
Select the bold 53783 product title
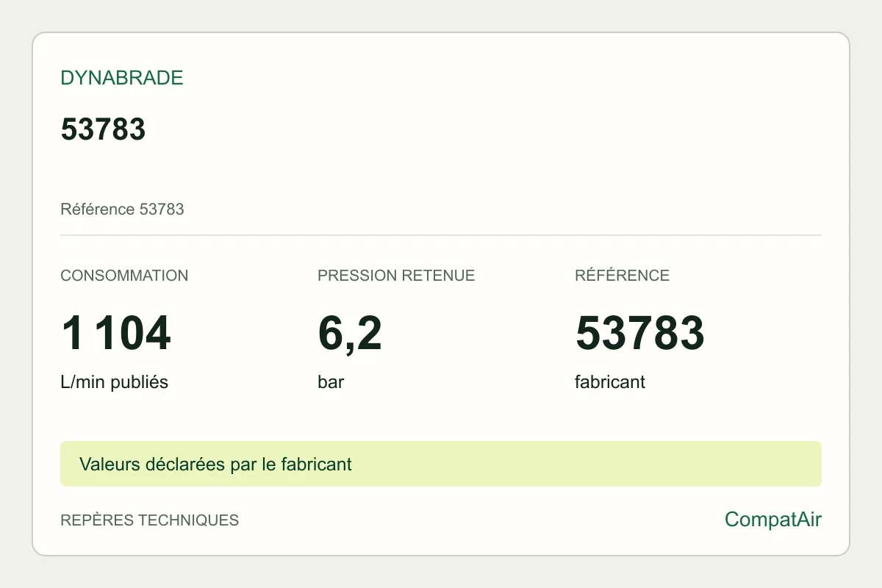(103, 129)
